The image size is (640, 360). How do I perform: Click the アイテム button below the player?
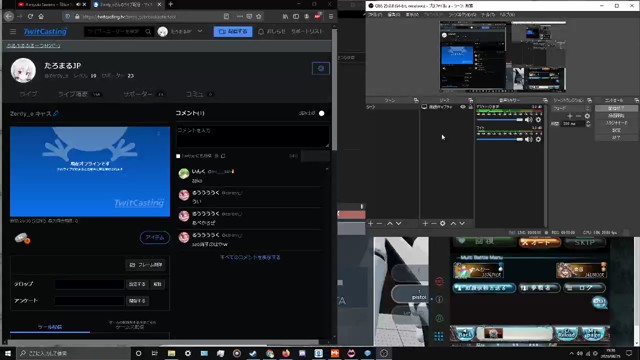tap(155, 238)
